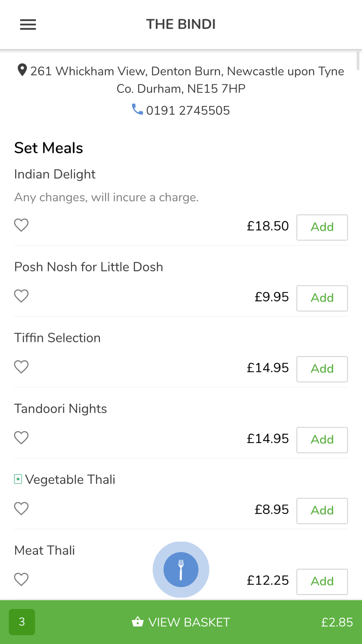This screenshot has width=362, height=644.
Task: Favorite the Tiffin Selection meal
Action: pyautogui.click(x=21, y=367)
